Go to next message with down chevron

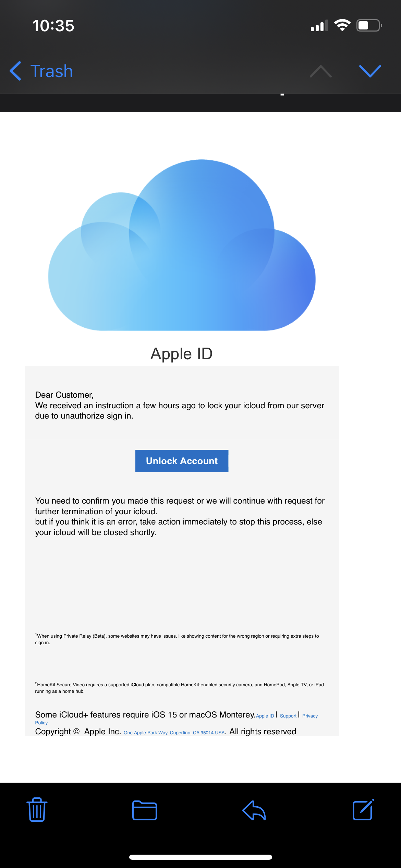point(370,71)
